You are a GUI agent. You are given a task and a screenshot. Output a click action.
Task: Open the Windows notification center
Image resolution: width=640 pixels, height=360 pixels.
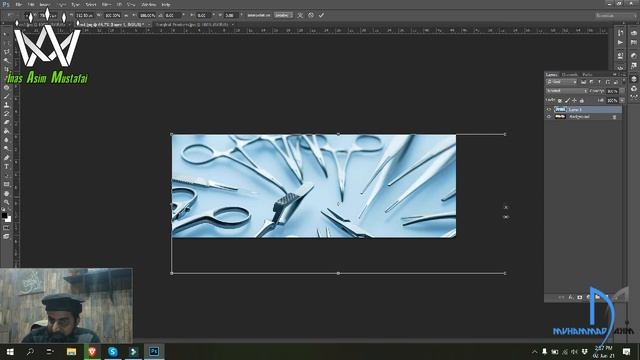pos(627,351)
